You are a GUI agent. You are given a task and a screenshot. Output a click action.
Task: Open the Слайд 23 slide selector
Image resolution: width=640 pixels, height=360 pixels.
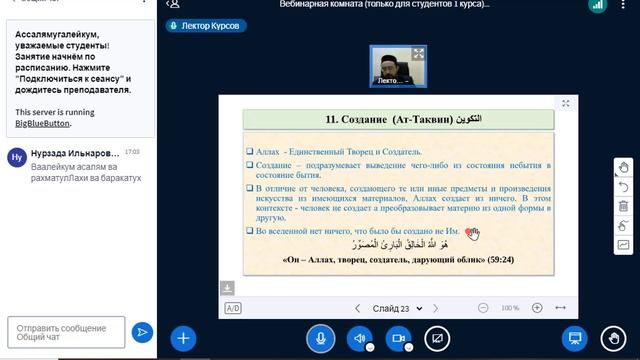point(397,309)
